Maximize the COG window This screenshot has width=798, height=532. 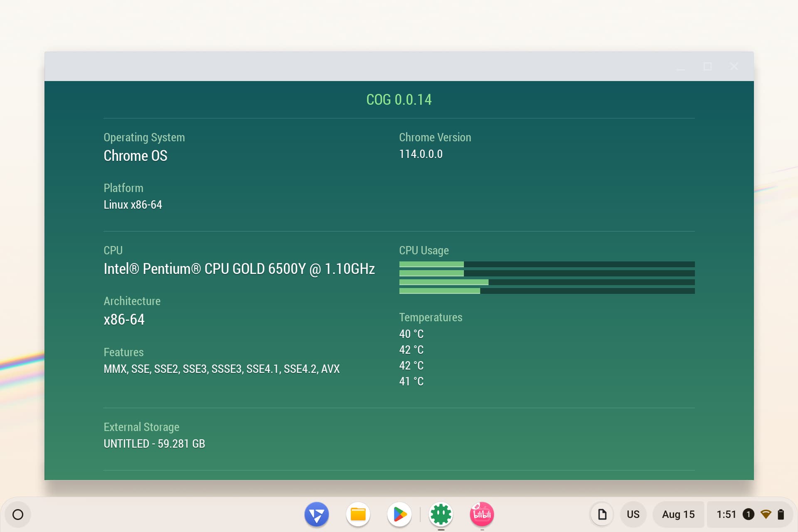coord(707,66)
